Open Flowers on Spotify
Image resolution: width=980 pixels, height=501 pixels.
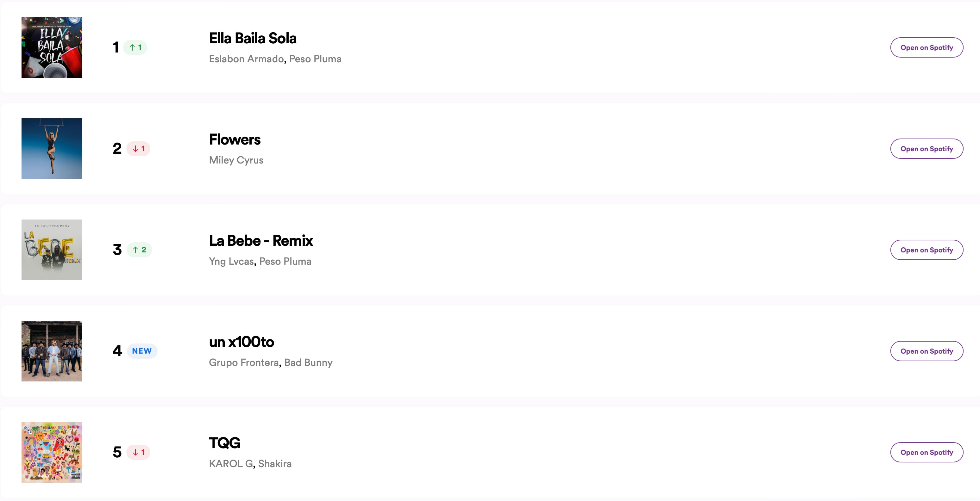(927, 149)
